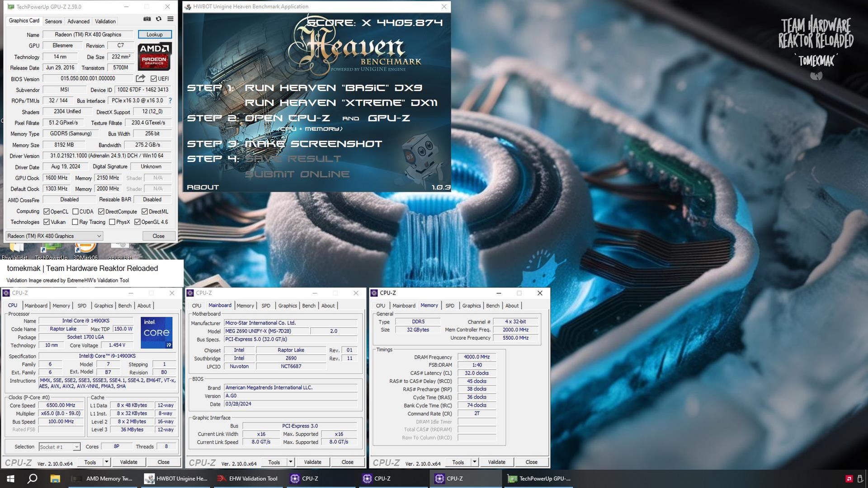The width and height of the screenshot is (868, 488).
Task: Switch to the Sensors tab in GPU-Z
Action: pyautogui.click(x=53, y=21)
